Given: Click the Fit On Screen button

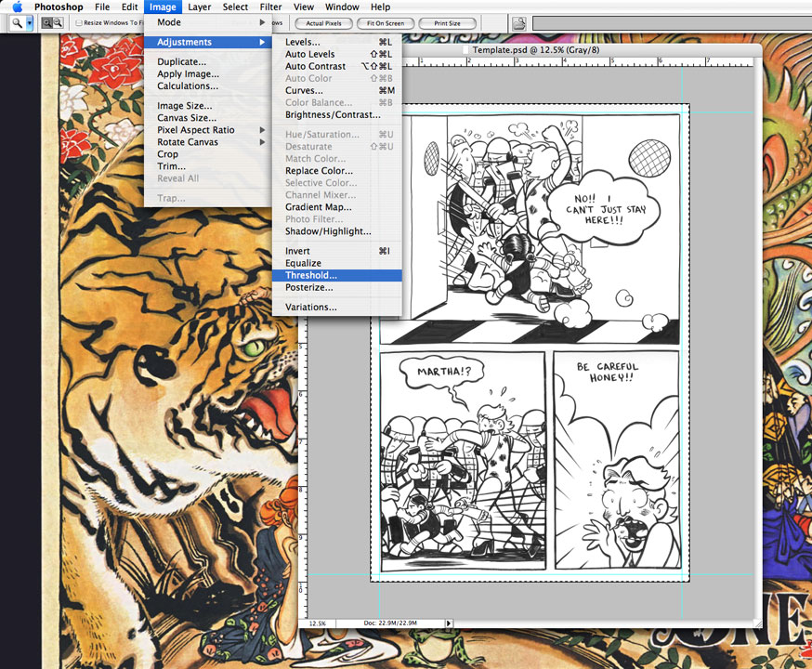Looking at the screenshot, I should [x=386, y=23].
